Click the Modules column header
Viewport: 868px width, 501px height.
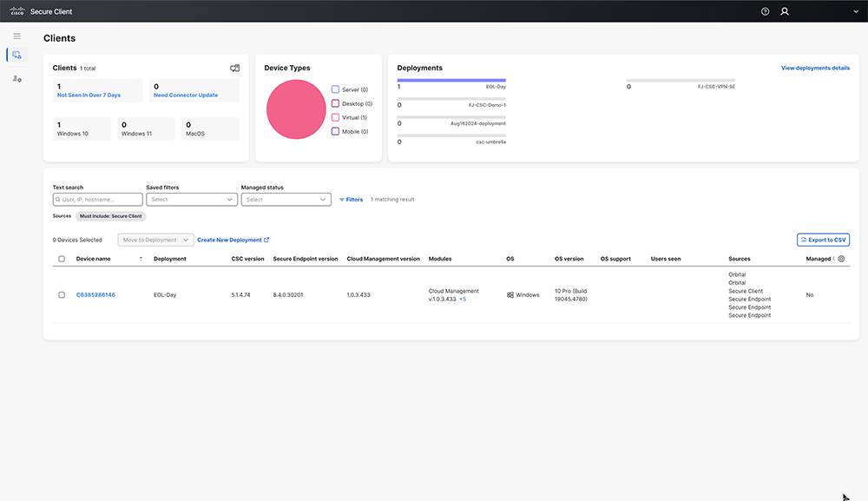(440, 259)
